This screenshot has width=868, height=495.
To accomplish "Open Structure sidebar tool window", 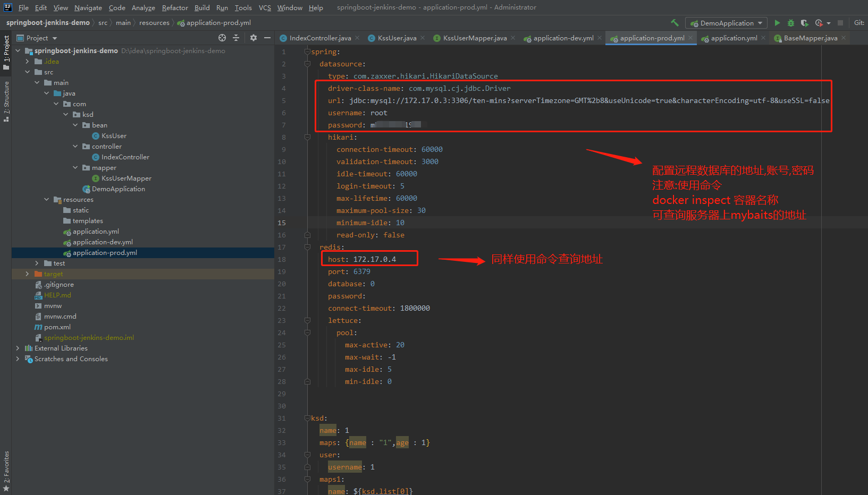I will click(x=6, y=101).
